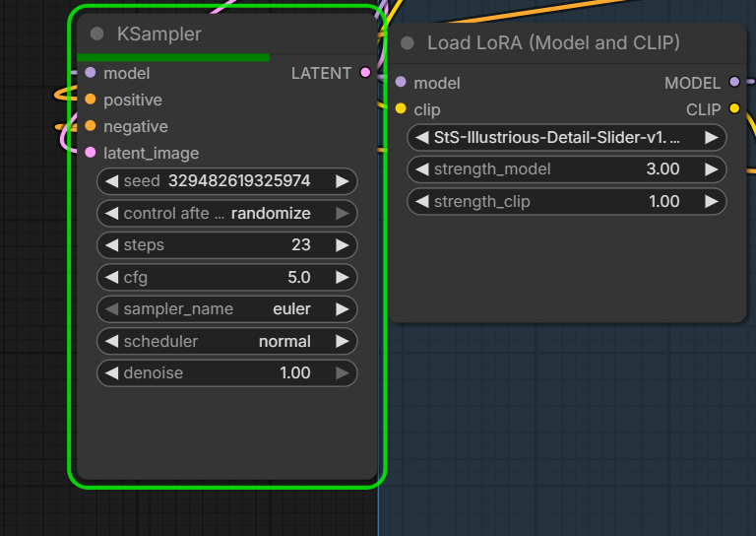
Task: Click the KSampler model input socket
Action: (x=91, y=73)
